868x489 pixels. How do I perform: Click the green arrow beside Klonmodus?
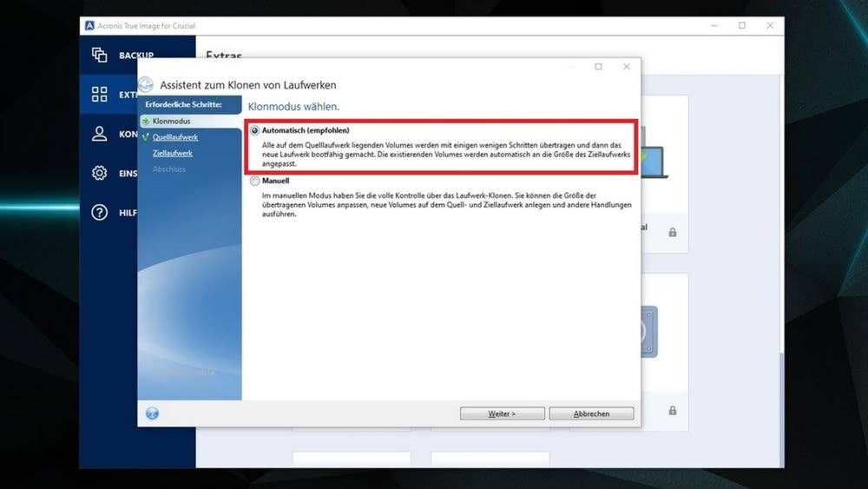coord(146,122)
